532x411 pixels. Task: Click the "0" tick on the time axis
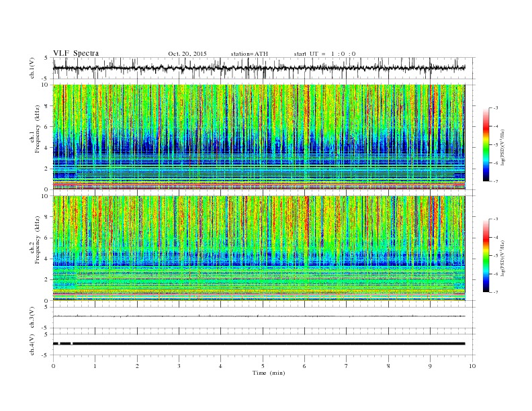[x=53, y=366]
